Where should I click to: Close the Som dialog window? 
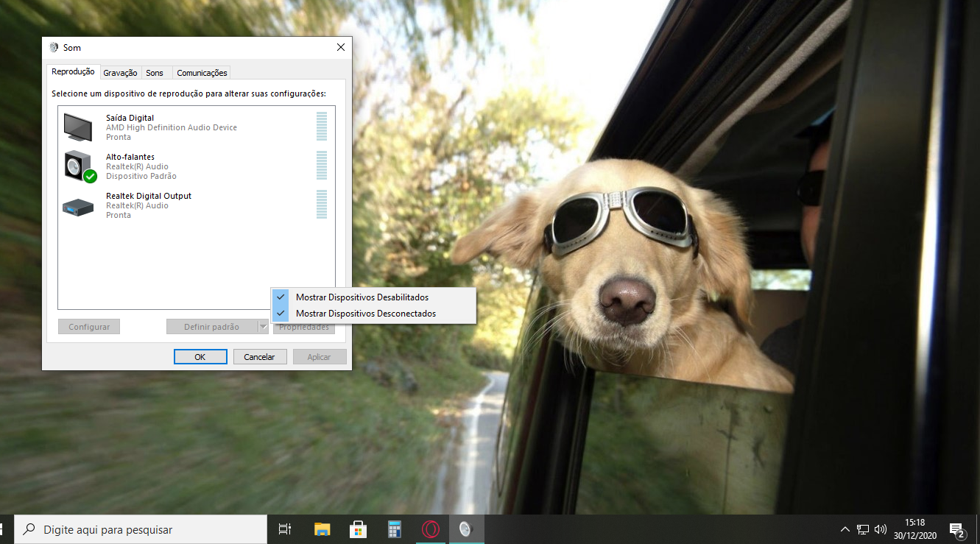(x=340, y=47)
